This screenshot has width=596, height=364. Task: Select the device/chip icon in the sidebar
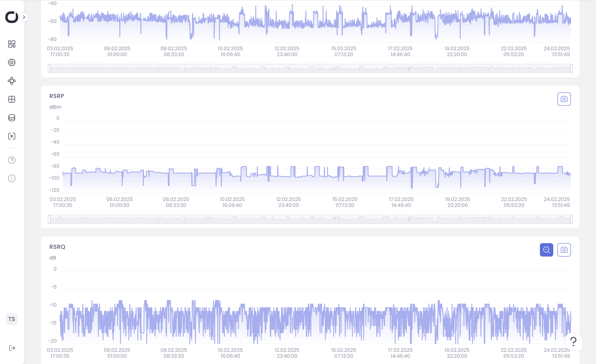[11, 62]
